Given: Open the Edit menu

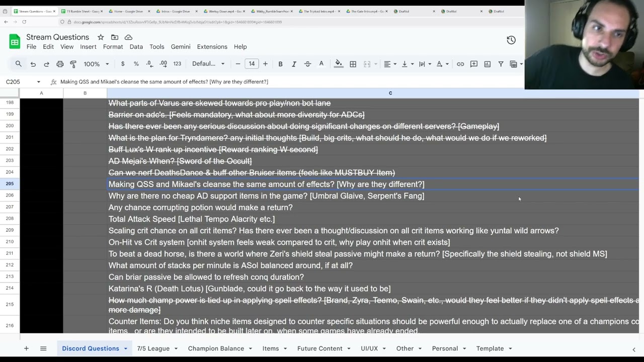Looking at the screenshot, I should [48, 47].
